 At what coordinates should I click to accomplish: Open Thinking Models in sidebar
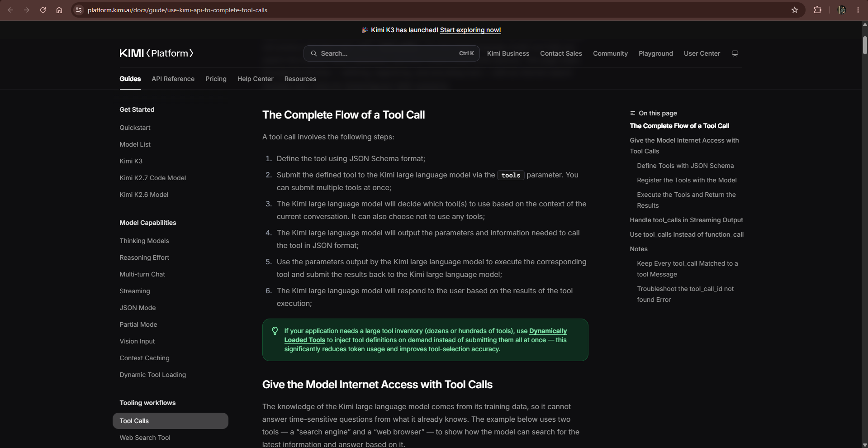144,241
